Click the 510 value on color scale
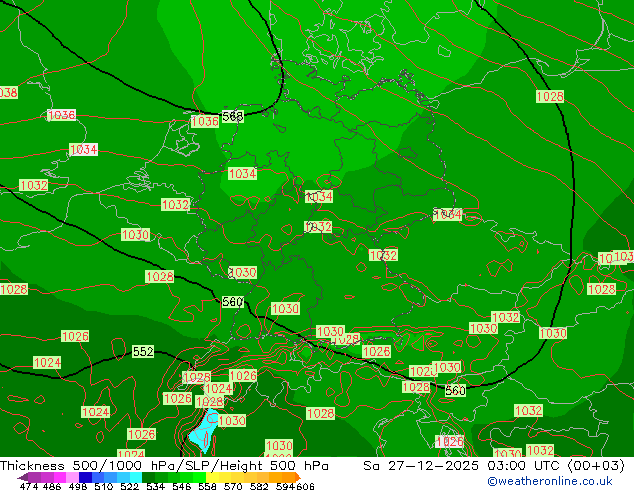Image resolution: width=634 pixels, height=490 pixels. click(x=104, y=486)
